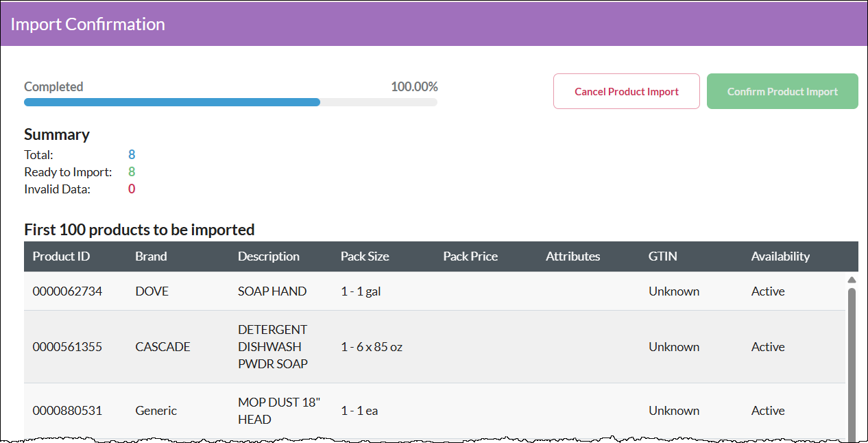
Task: Click the Import Confirmation title
Action: tap(88, 24)
